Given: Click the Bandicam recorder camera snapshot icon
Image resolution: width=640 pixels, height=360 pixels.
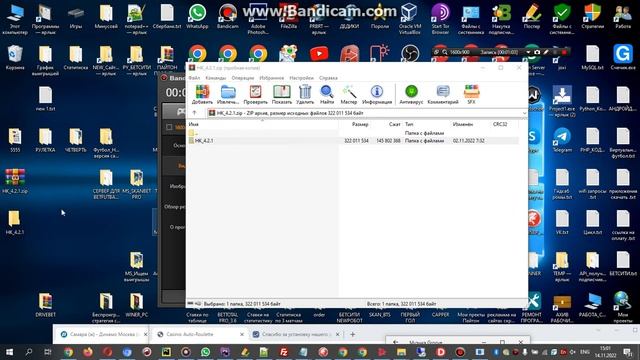Looking at the screenshot, I should click(x=537, y=52).
